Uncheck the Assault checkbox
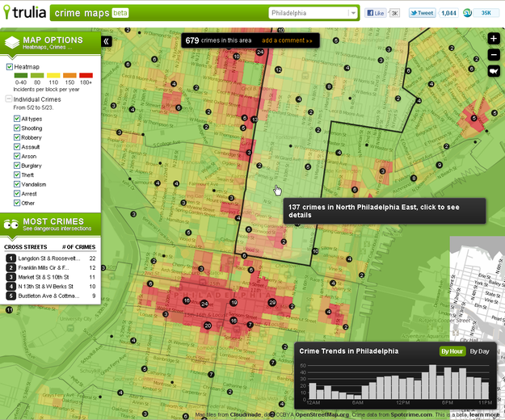This screenshot has width=505, height=420. (17, 146)
